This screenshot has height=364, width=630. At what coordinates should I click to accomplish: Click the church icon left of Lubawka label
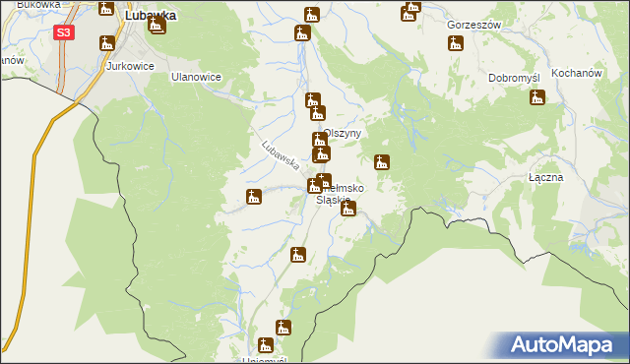pos(106,8)
